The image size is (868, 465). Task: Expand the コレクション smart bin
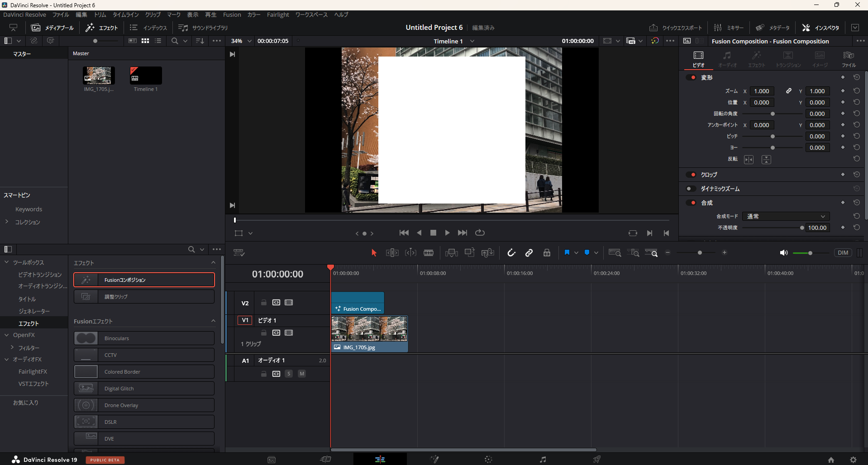pyautogui.click(x=7, y=222)
